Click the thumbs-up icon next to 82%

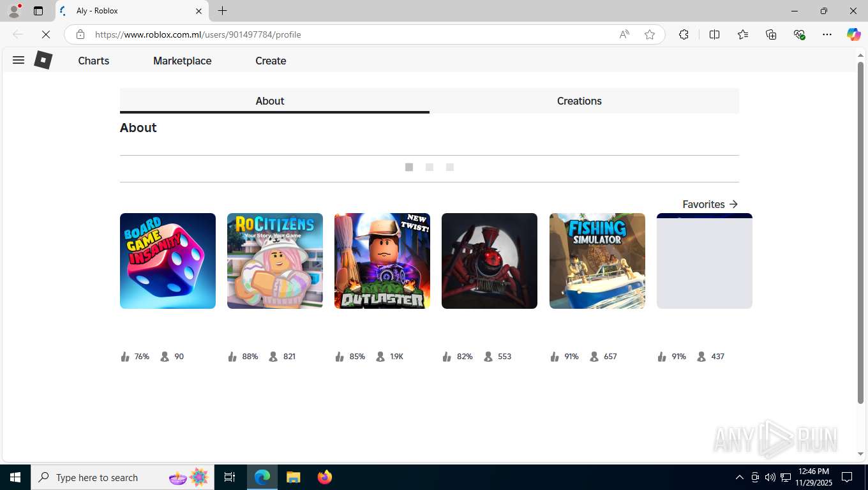(447, 357)
